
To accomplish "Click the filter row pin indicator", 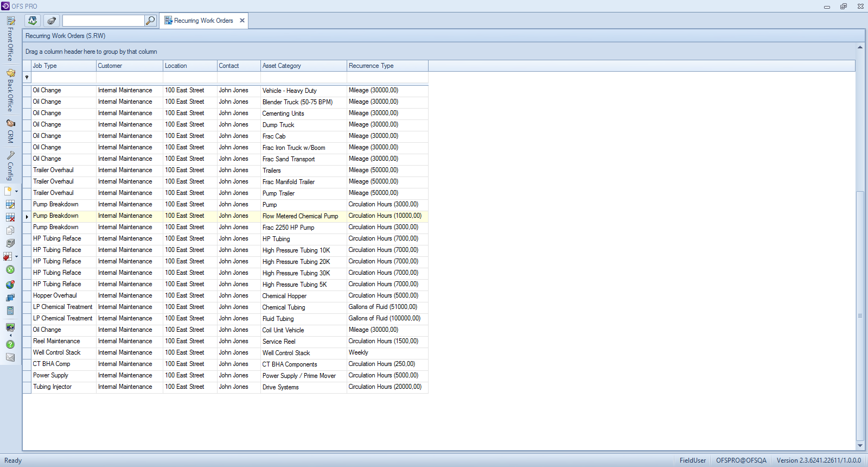I will click(27, 78).
